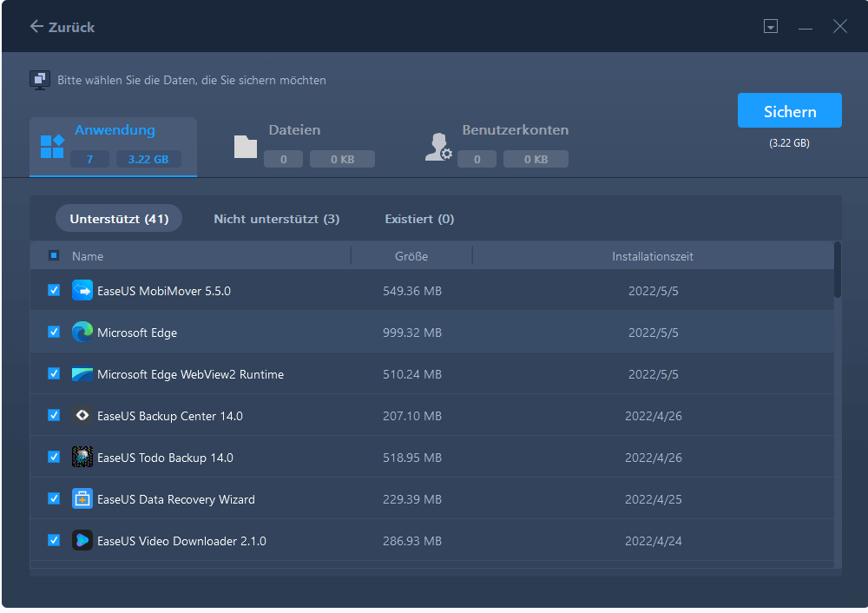Click the 0 KB badge under Benutzerkonten
The height and width of the screenshot is (613, 868).
(536, 160)
